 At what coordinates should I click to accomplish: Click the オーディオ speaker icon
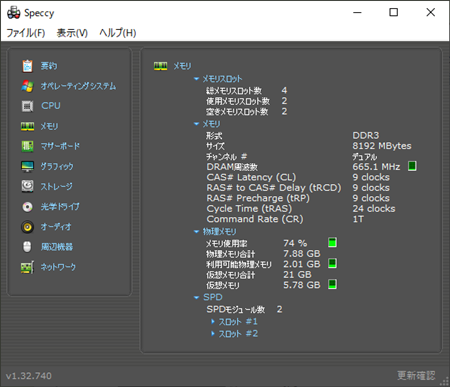pyautogui.click(x=27, y=227)
